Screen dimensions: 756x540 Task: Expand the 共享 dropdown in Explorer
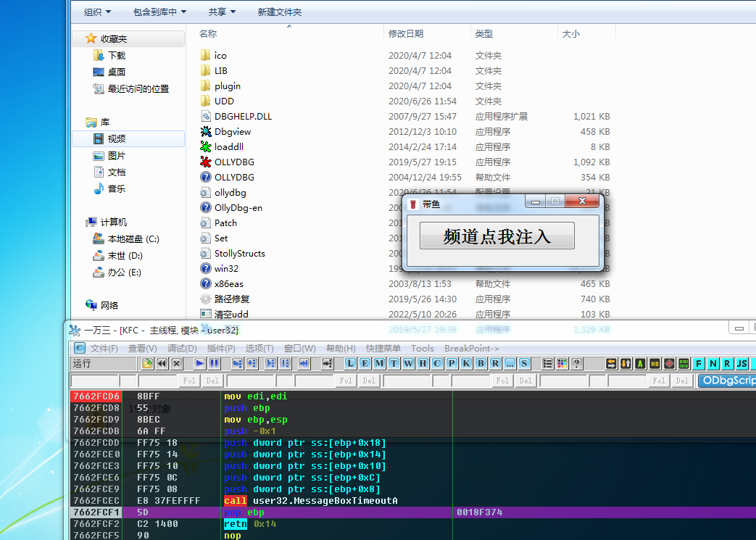pyautogui.click(x=222, y=12)
